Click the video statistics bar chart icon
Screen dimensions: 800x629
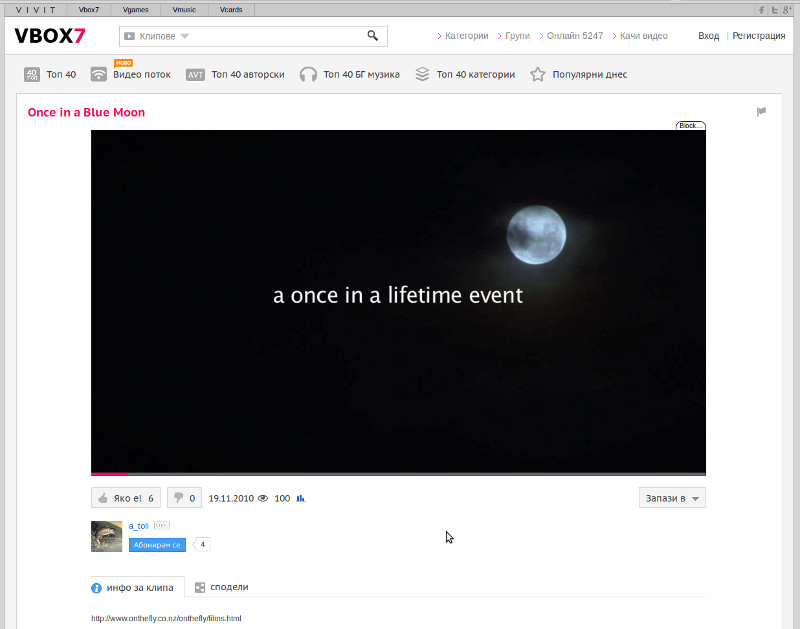(301, 498)
